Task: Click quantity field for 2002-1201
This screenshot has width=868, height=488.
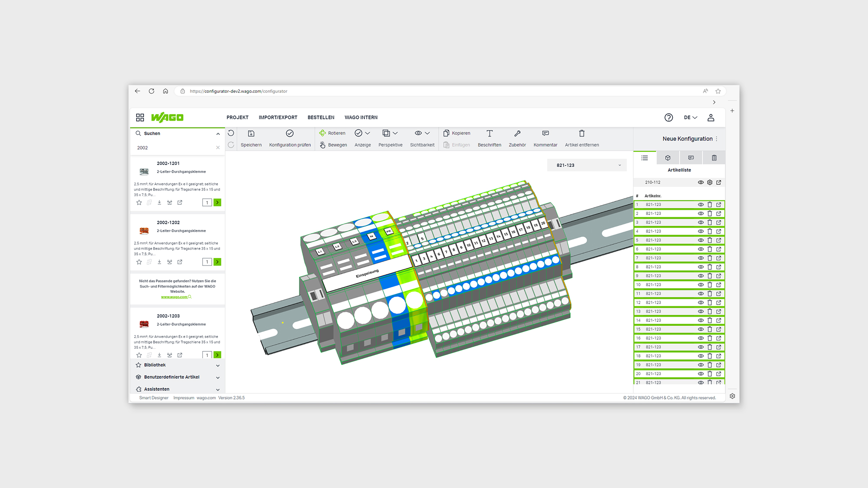Action: coord(207,203)
